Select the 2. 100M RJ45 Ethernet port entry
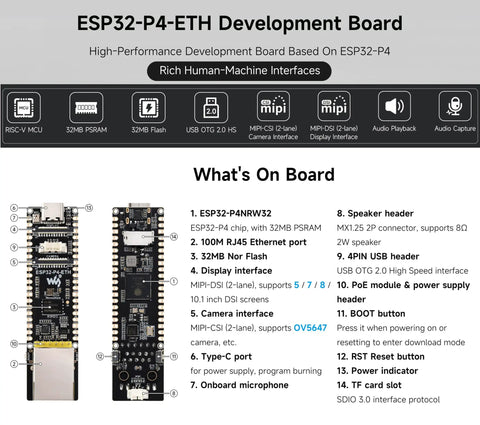Screen dimensions: 480x425 (248, 242)
